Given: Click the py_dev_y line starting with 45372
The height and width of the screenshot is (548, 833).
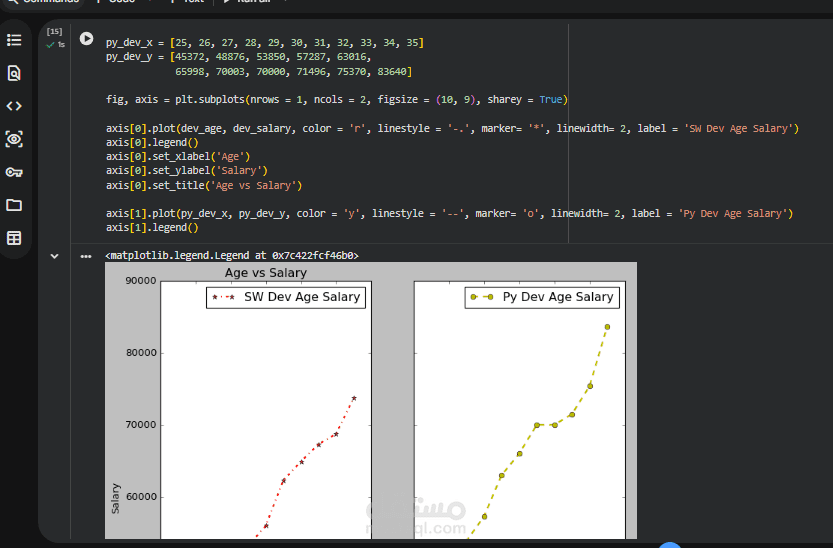Looking at the screenshot, I should [238, 57].
